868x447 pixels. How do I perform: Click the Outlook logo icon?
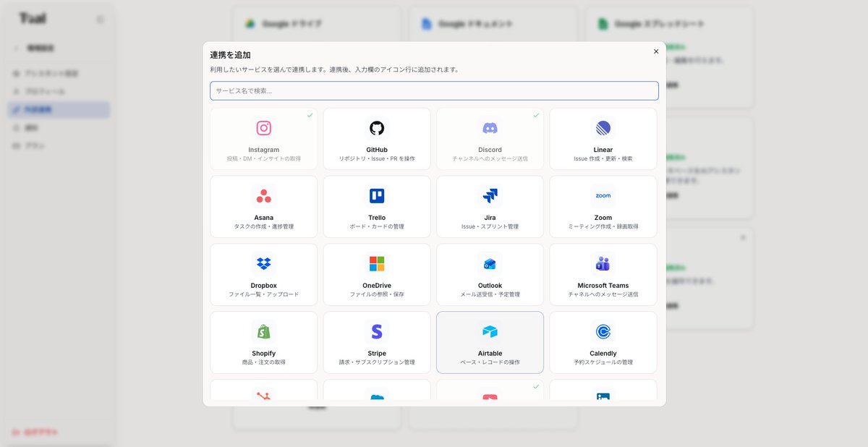pyautogui.click(x=490, y=264)
